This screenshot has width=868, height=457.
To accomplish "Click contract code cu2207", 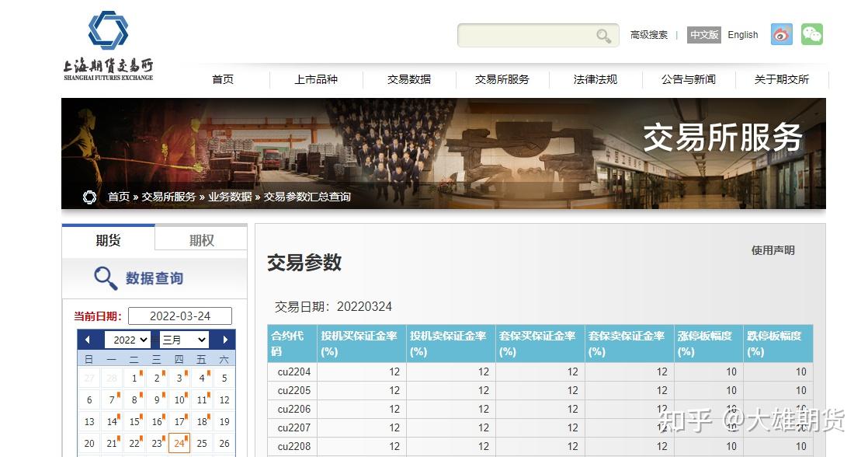I will [x=294, y=427].
